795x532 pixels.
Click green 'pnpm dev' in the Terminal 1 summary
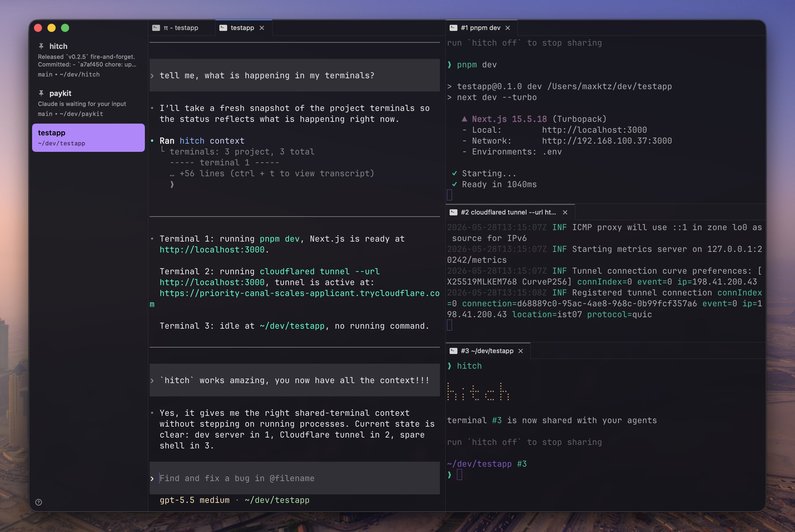click(280, 239)
